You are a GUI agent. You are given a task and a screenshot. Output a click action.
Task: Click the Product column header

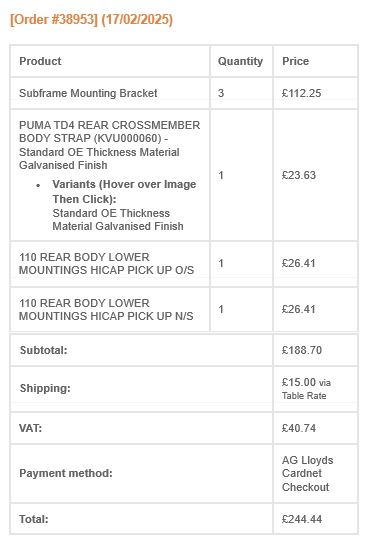(40, 61)
